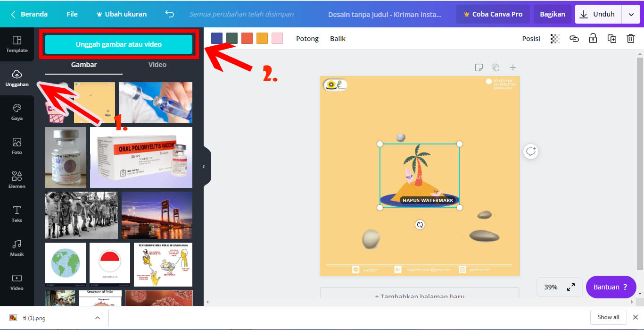Open the Unduh dropdown arrow

pyautogui.click(x=631, y=14)
